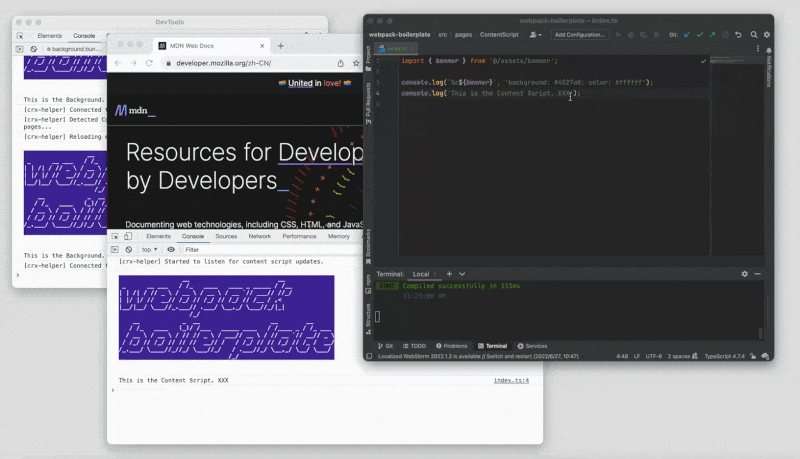Click ContentScript breadcrumb in WebStorm

(x=499, y=35)
